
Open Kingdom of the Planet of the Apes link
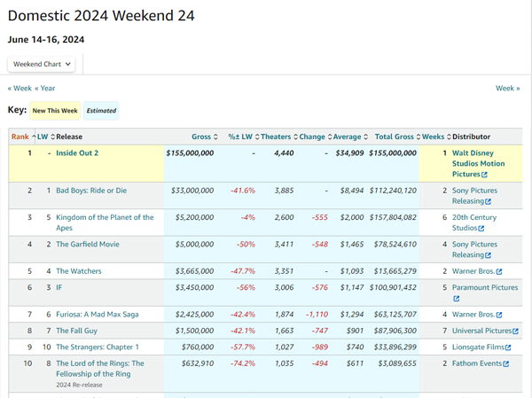[105, 222]
